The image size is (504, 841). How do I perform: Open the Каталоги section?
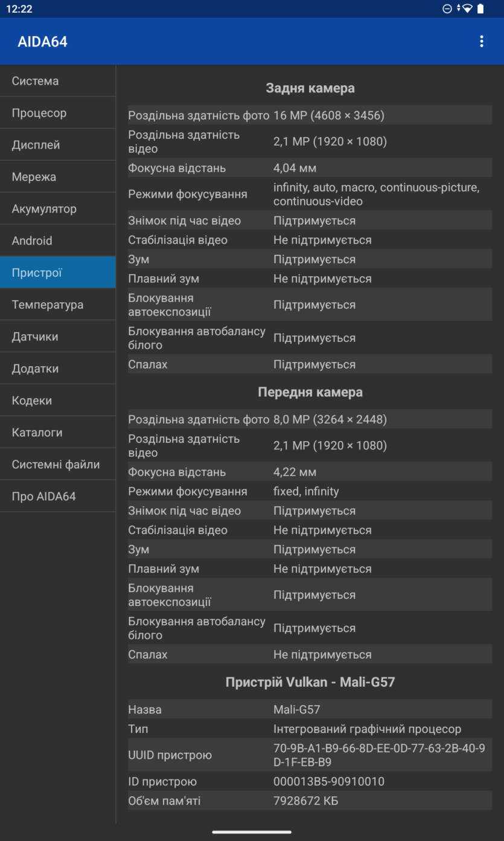click(58, 433)
